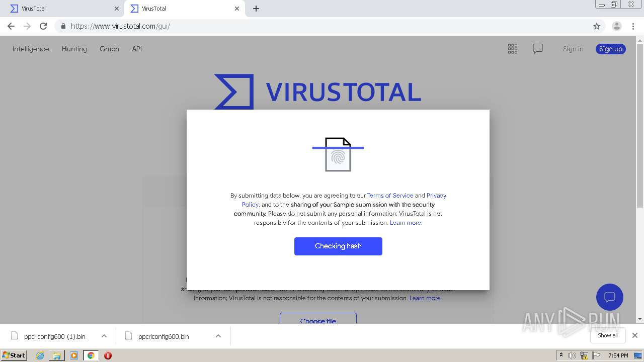Viewport: 644px width, 362px height.
Task: Click Learn more link below the dialog
Action: [425, 298]
